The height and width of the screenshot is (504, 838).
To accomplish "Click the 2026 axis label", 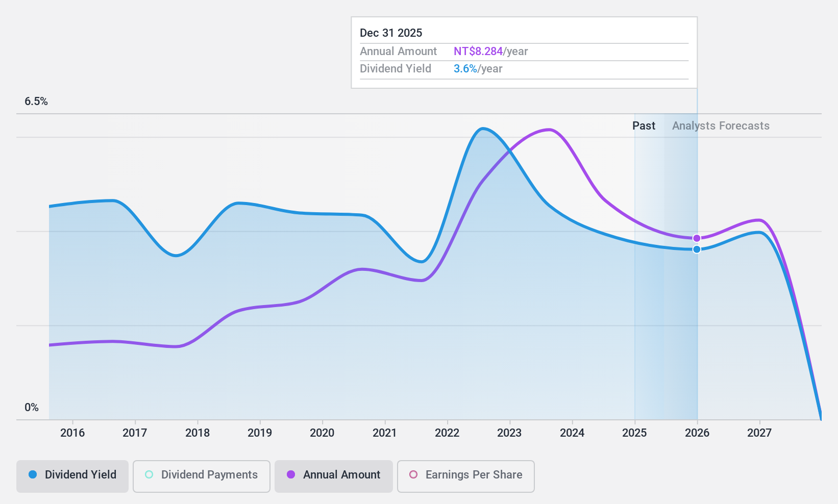I will [697, 433].
